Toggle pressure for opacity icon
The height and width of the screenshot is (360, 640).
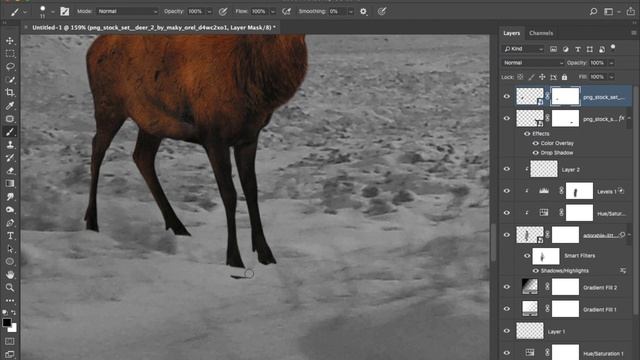coord(223,11)
